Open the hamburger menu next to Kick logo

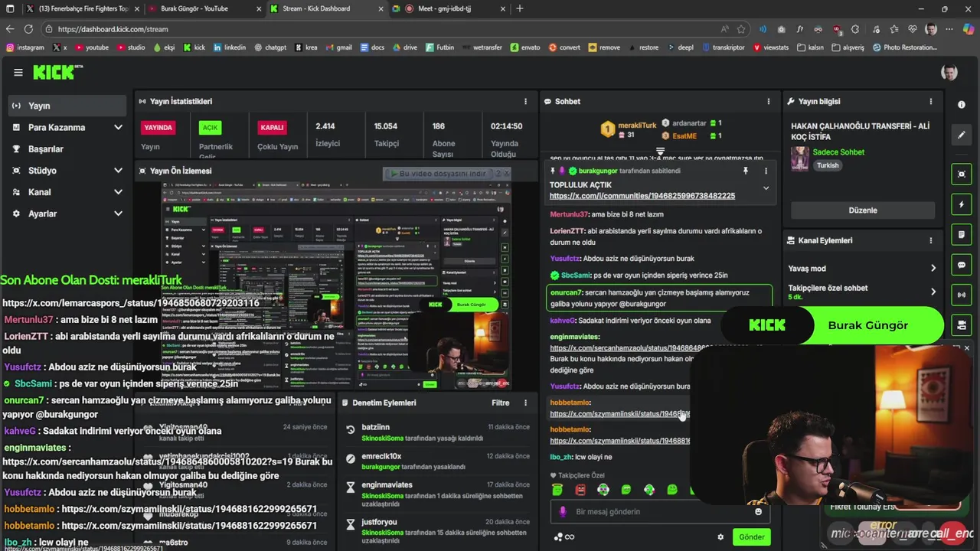click(x=18, y=73)
